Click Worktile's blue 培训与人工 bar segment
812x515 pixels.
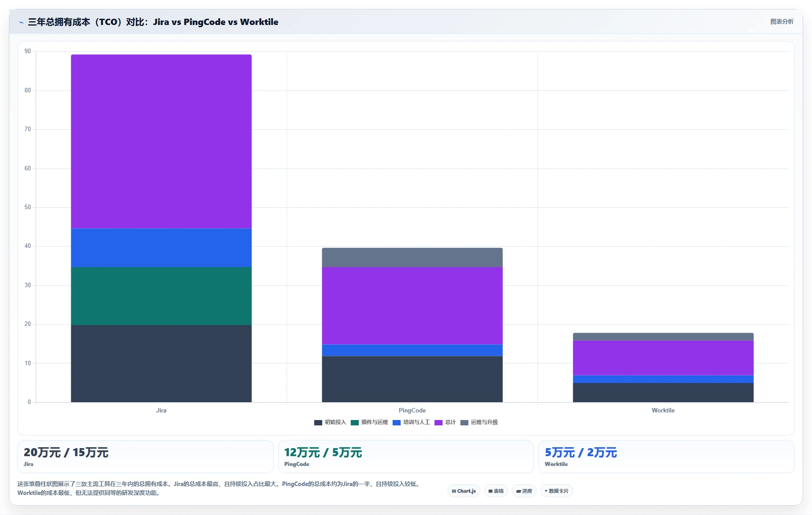pyautogui.click(x=663, y=379)
